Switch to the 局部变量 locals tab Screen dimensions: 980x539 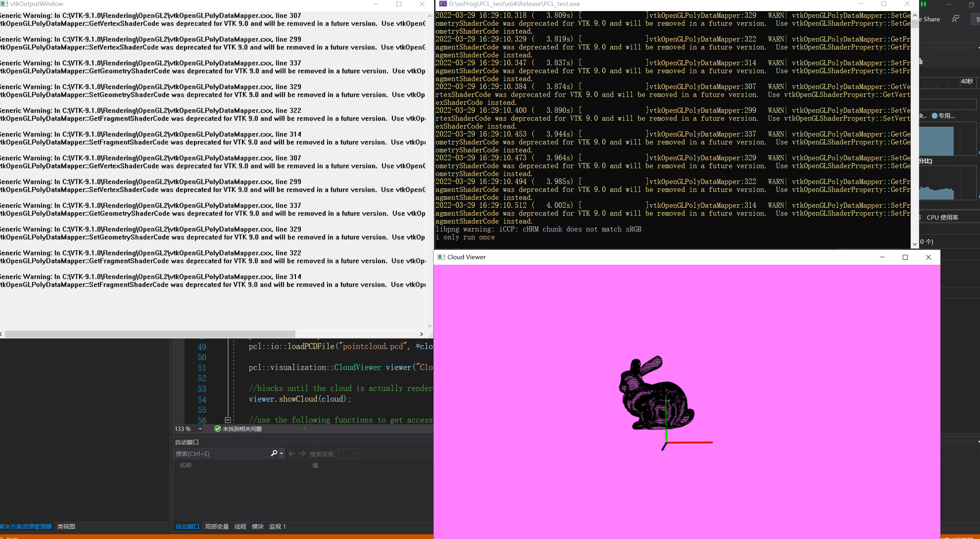coord(217,526)
